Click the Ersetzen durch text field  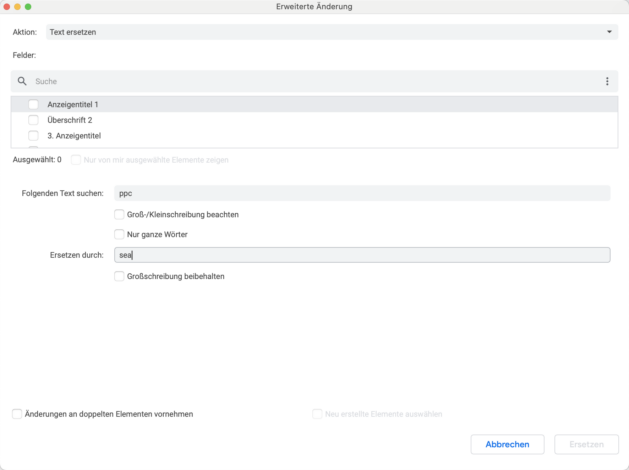click(362, 255)
